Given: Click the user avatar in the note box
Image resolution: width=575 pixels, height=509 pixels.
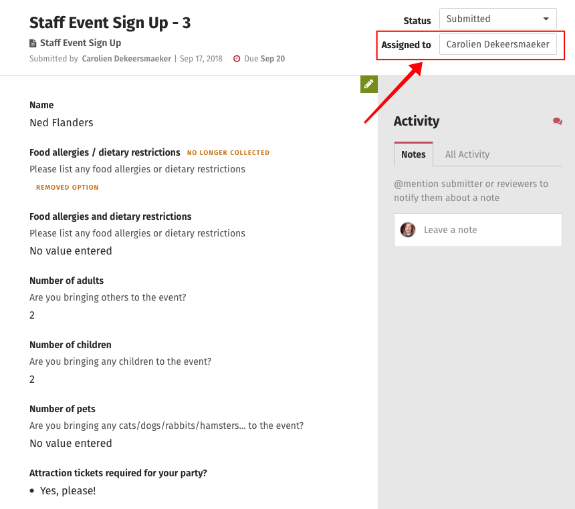Looking at the screenshot, I should [x=408, y=230].
